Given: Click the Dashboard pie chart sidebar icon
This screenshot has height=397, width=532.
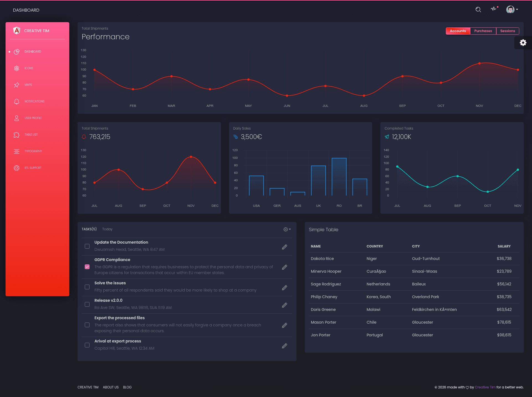Looking at the screenshot, I should tap(17, 51).
